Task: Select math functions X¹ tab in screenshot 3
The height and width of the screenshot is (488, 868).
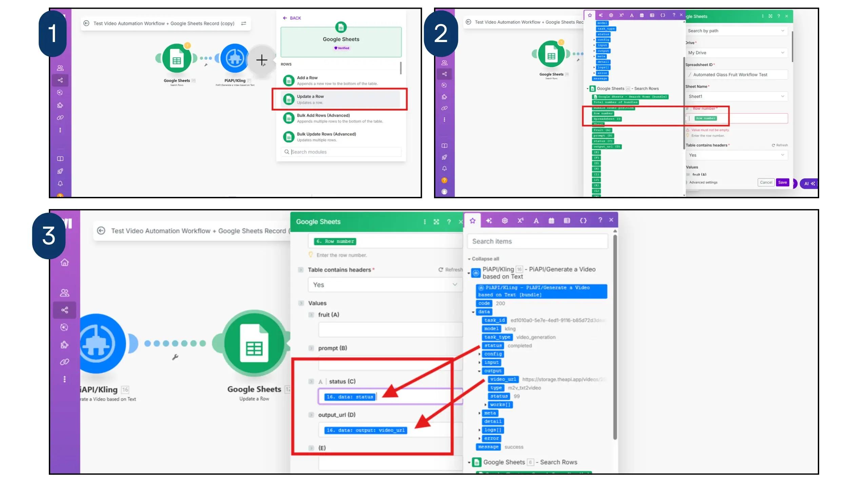Action: coord(520,221)
